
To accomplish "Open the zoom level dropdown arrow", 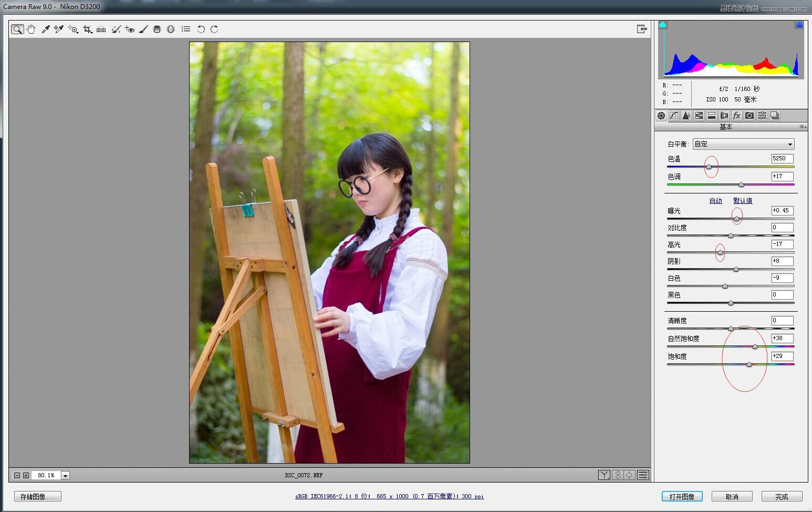I will pos(66,475).
